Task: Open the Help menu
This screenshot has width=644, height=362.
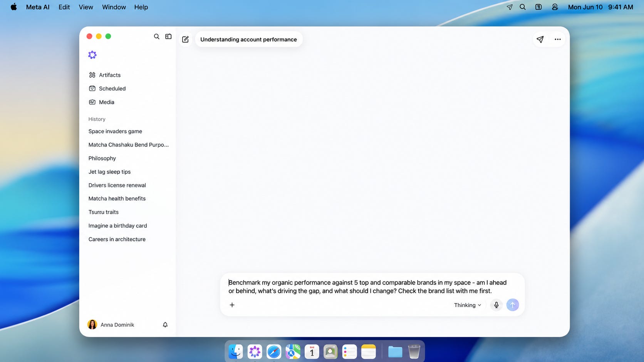Action: 141,7
